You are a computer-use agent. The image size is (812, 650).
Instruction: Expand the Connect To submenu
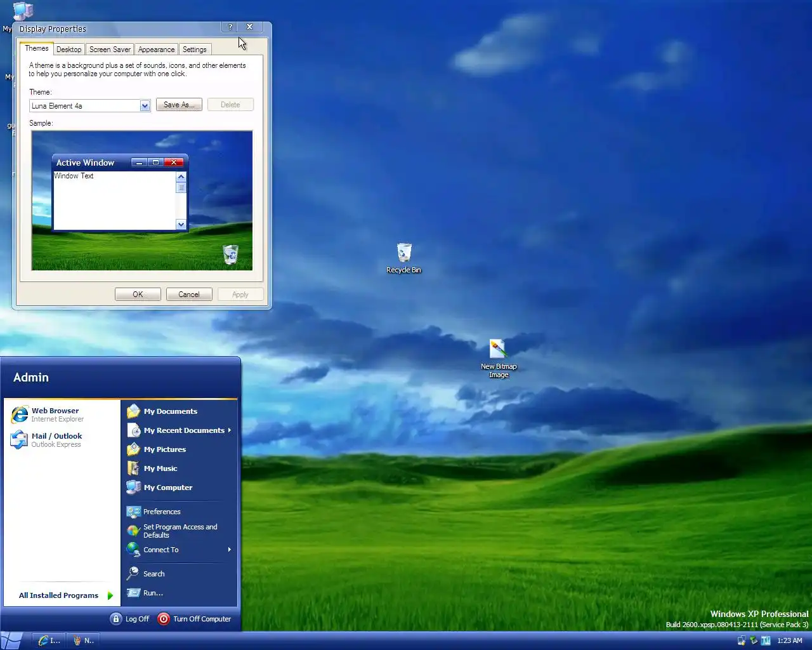[x=180, y=550]
